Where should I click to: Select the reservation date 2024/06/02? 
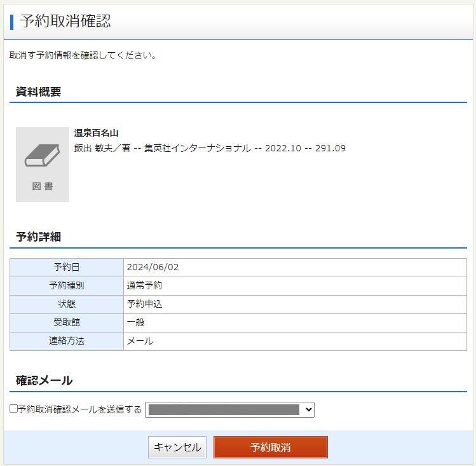[153, 267]
